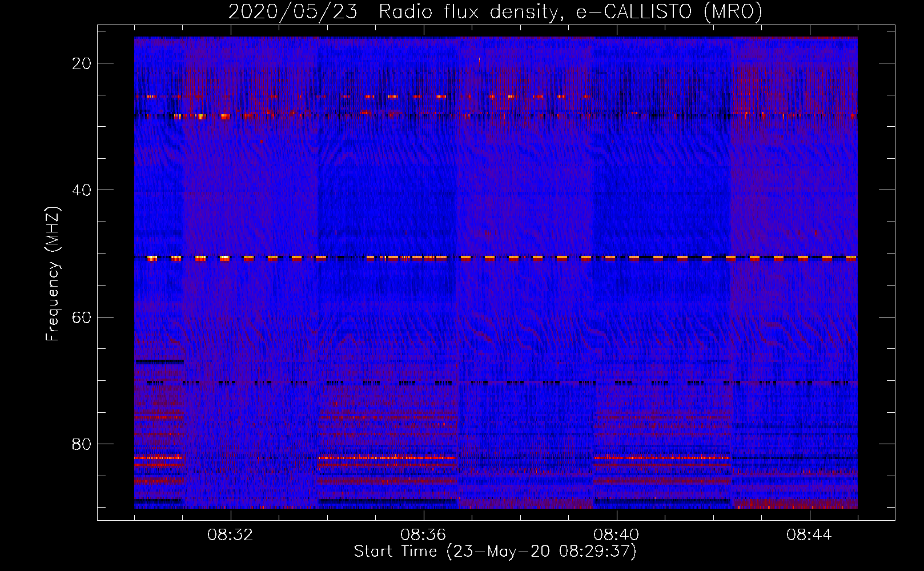Click the 'Start Time (23-May-20 08:29:37)' label
Screen dimensions: 924x571
click(495, 552)
